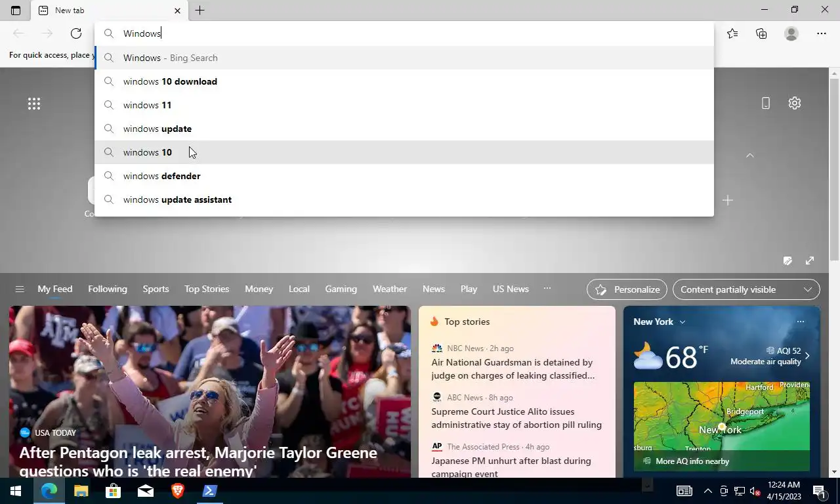Add a quick link with plus
The width and height of the screenshot is (840, 504).
pos(727,200)
